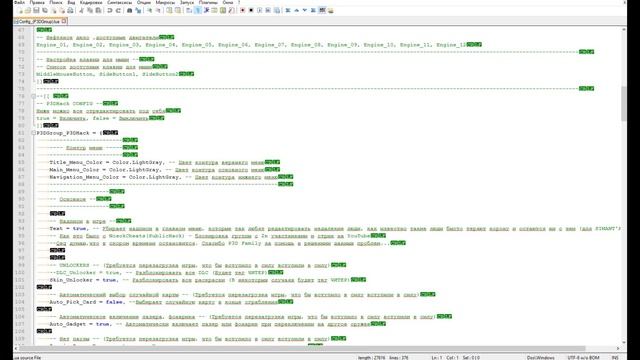Place cursor on Title_Menu_Color line

click(164, 162)
